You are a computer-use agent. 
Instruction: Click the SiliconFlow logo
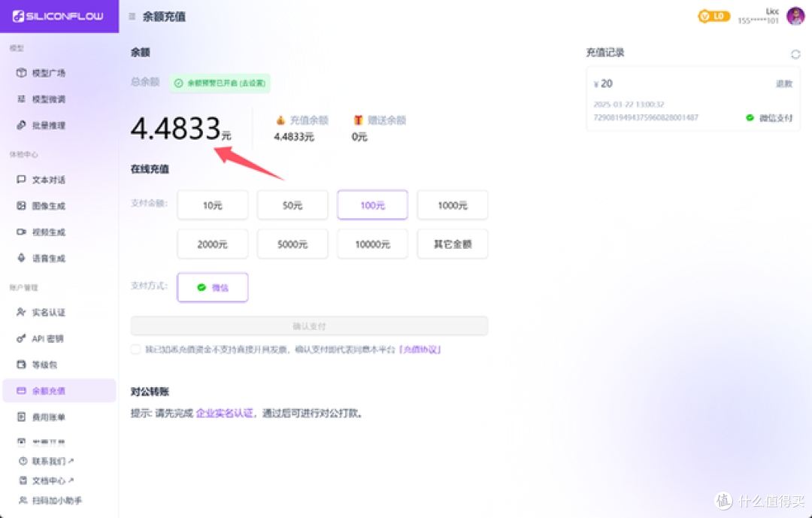(x=58, y=16)
